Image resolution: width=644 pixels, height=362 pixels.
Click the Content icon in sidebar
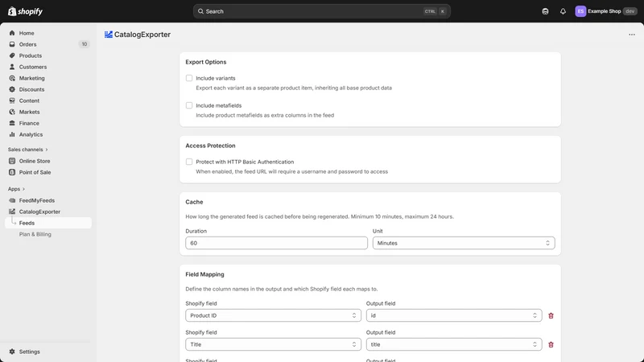[x=12, y=101]
